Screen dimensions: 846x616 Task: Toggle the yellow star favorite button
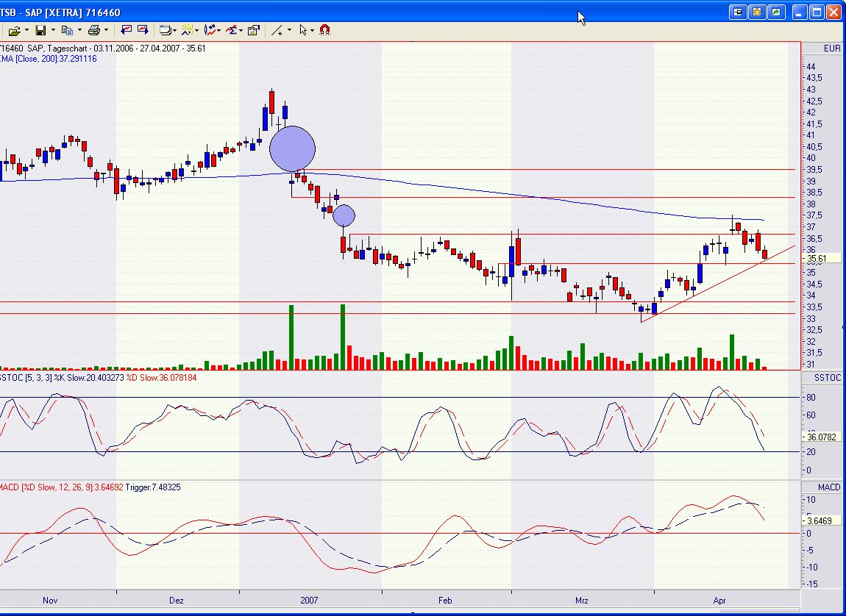(x=758, y=12)
